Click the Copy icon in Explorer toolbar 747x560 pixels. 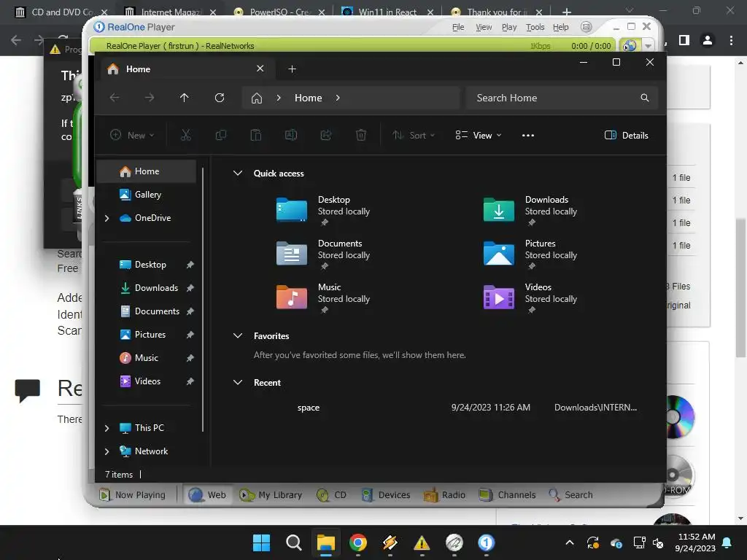coord(220,135)
